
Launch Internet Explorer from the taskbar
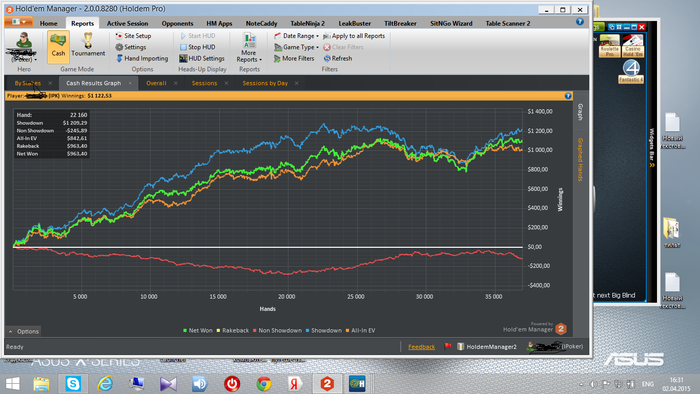pyautogui.click(x=105, y=384)
